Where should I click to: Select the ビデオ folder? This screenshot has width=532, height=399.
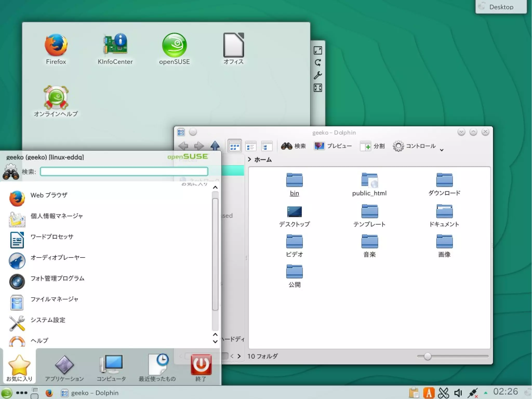coord(294,246)
